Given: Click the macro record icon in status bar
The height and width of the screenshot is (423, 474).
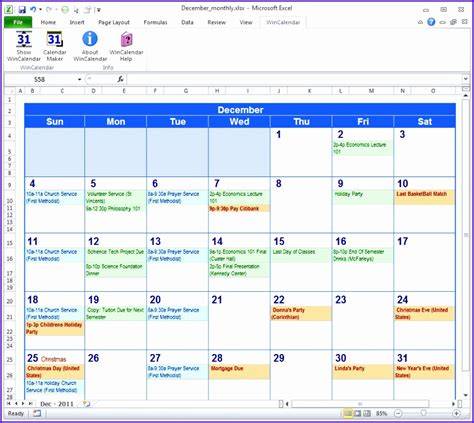Looking at the screenshot, I should (x=37, y=414).
